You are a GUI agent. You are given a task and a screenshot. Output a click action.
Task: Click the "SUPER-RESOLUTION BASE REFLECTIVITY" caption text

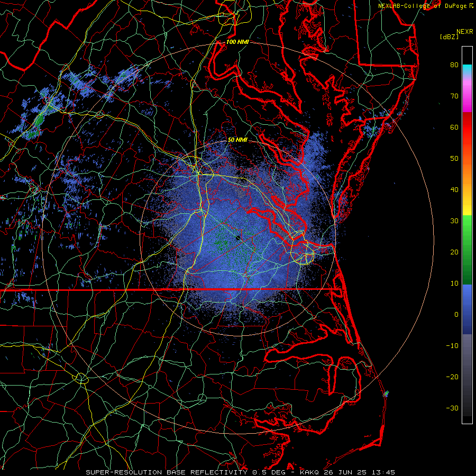coord(167,472)
